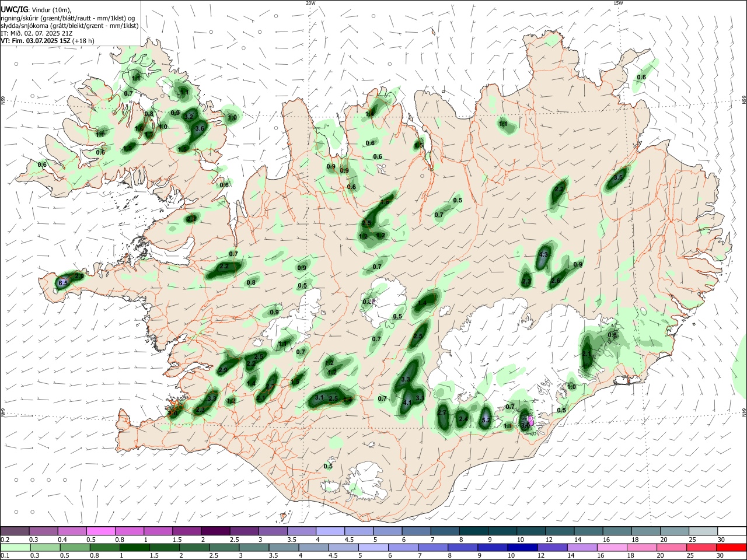Click the '20W' longitude label
This screenshot has width=747, height=560.
point(310,3)
